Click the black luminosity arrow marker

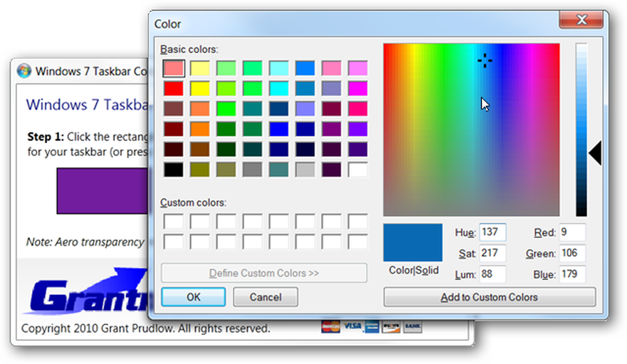594,153
